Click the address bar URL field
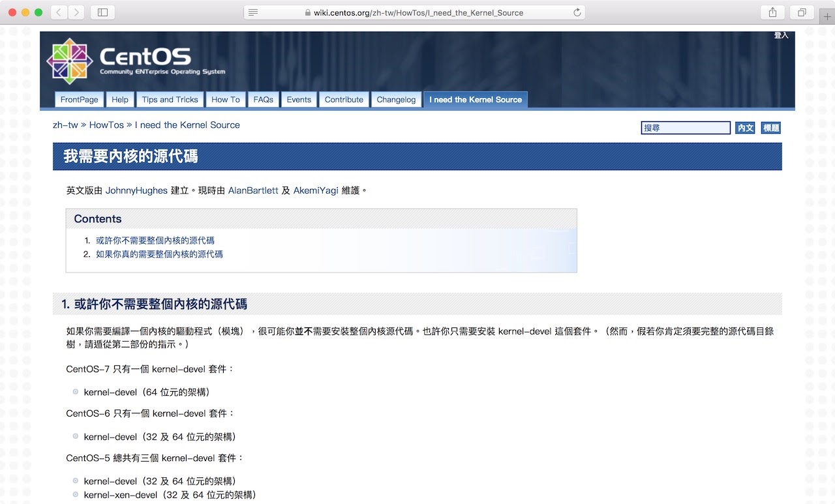 click(x=414, y=12)
